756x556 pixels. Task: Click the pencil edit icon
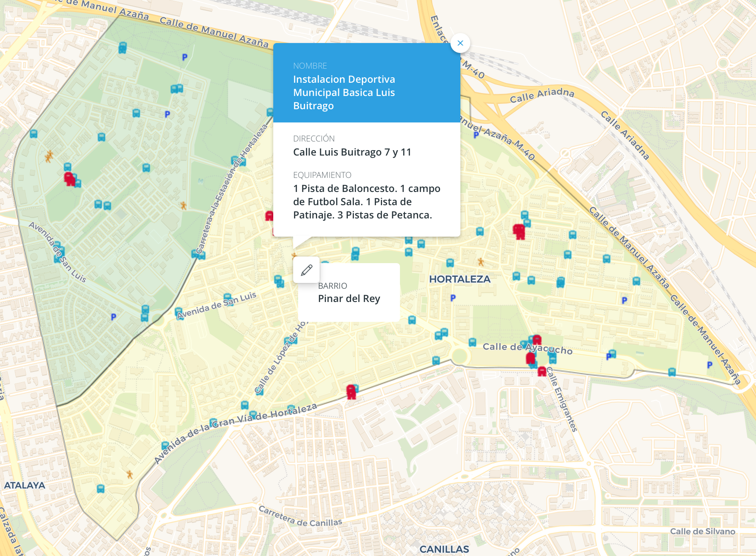pos(306,270)
